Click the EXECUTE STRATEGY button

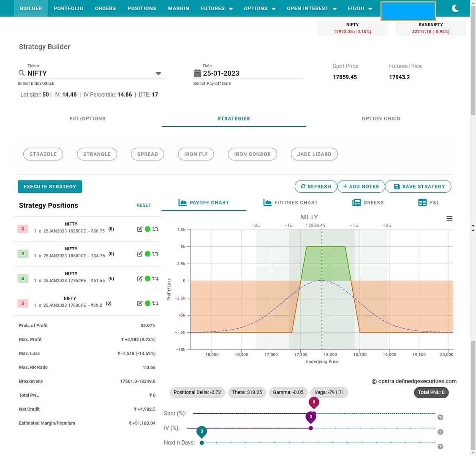pos(49,186)
